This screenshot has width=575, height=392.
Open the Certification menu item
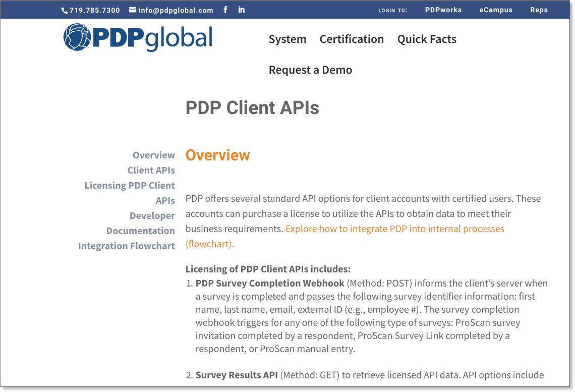pos(352,39)
